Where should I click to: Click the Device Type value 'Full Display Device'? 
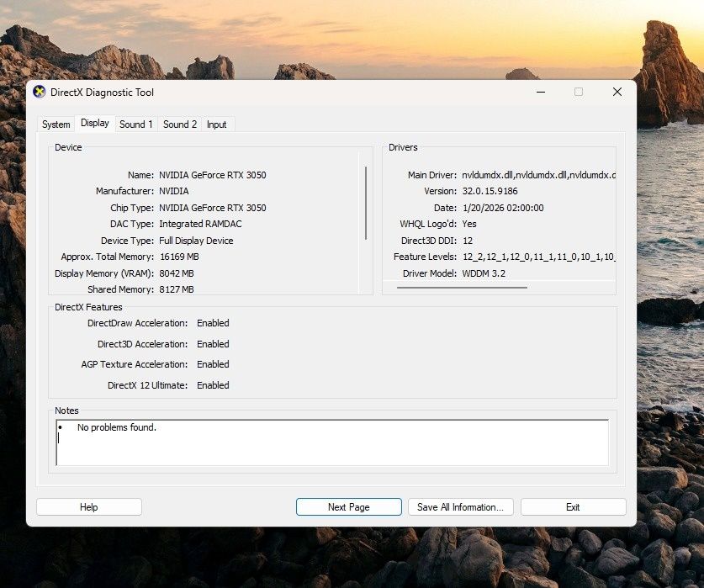coord(196,241)
